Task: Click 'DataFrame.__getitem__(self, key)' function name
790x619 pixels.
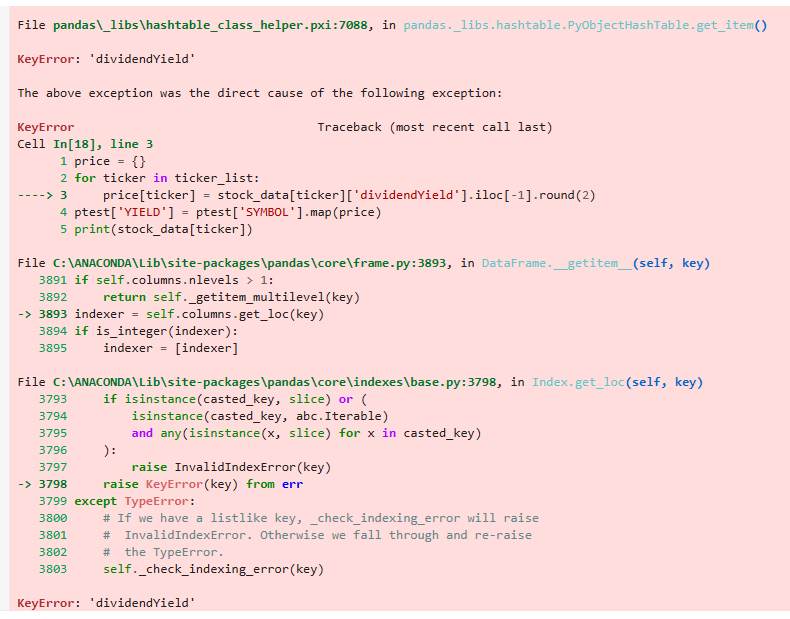Action: pos(596,263)
